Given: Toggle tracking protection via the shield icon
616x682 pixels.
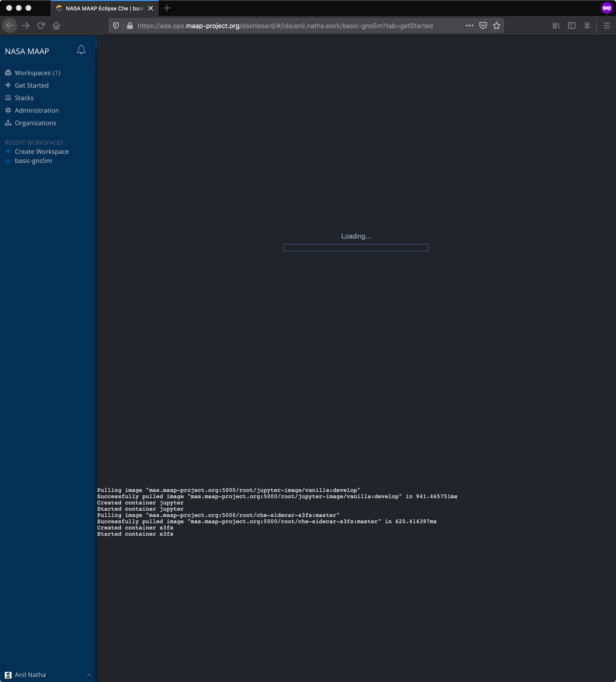Looking at the screenshot, I should click(x=116, y=25).
